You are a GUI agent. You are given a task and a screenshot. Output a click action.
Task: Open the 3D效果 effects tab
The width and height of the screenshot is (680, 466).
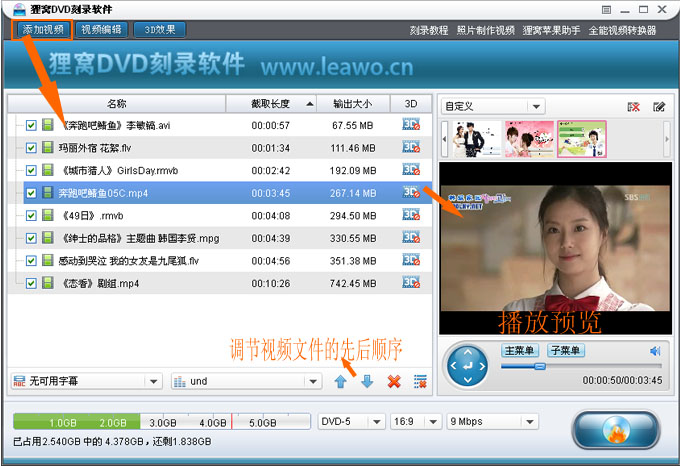pyautogui.click(x=158, y=30)
